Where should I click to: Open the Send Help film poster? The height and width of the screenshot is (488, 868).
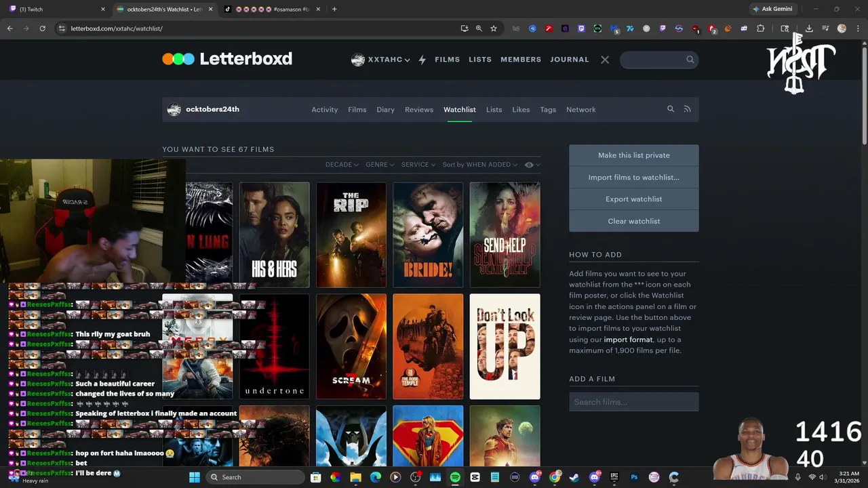[x=505, y=235]
